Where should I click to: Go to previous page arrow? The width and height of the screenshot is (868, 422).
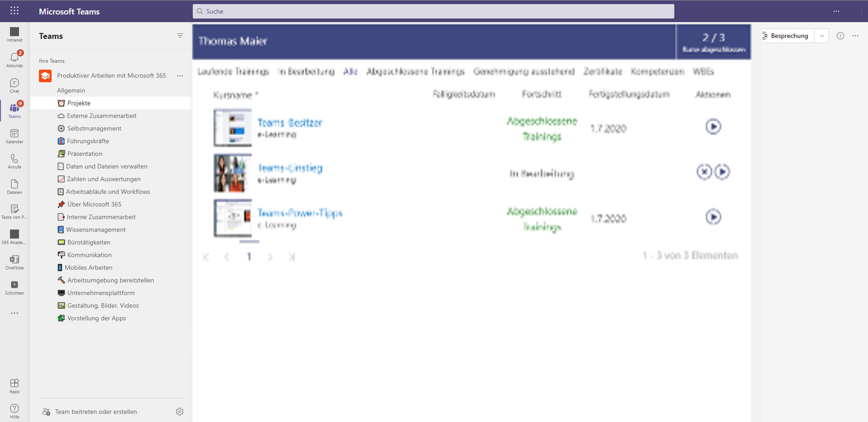coord(227,257)
